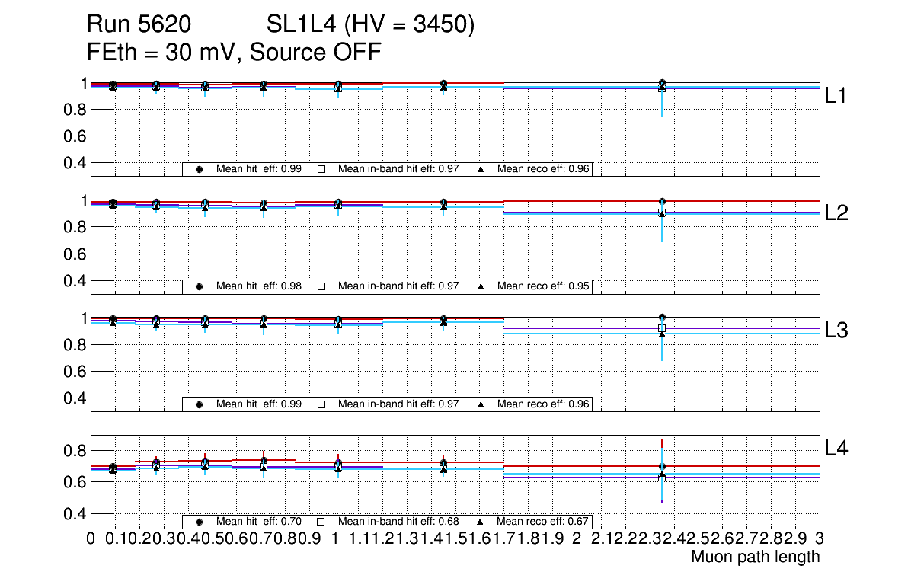
Task: Click the triangle marker in L1 legend
Action: click(481, 169)
